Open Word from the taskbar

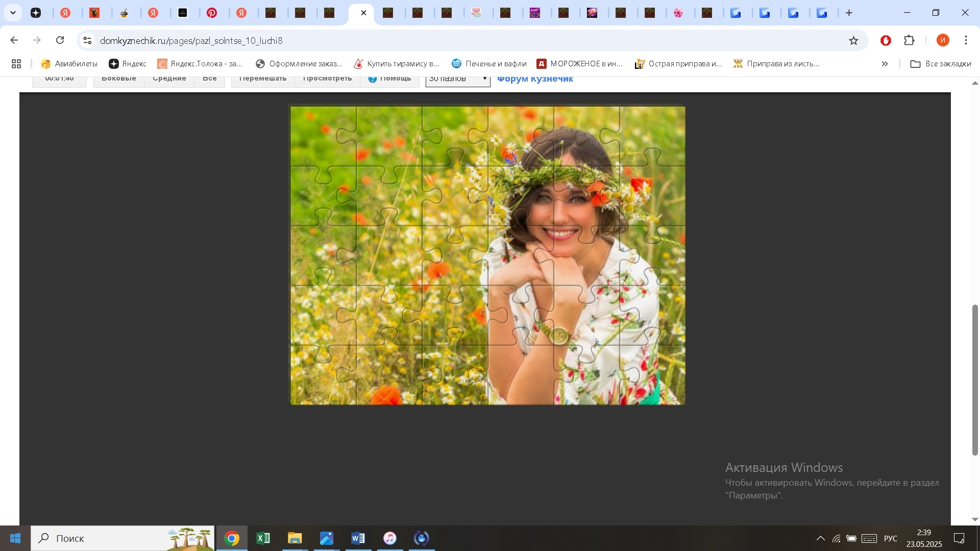(358, 538)
